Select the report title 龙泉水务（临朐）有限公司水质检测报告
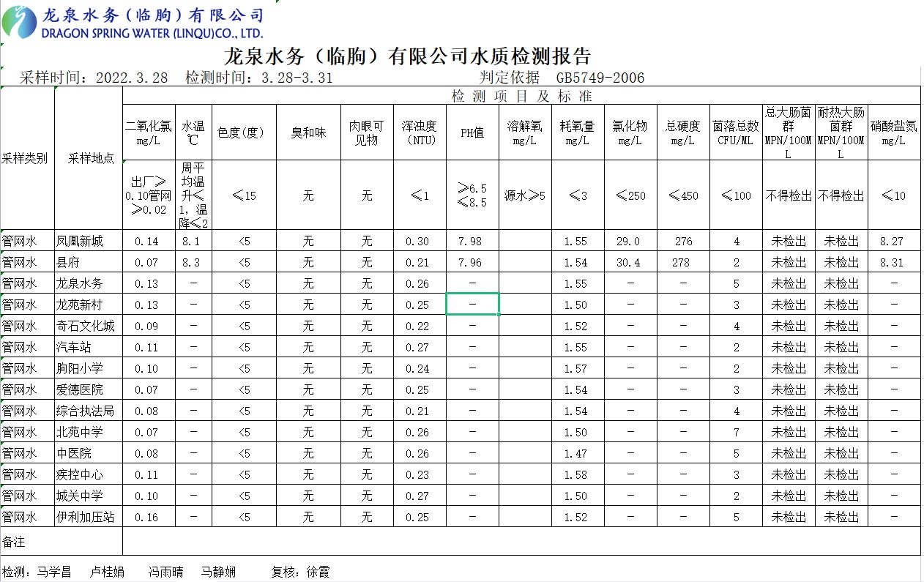924x582 pixels. tap(407, 56)
